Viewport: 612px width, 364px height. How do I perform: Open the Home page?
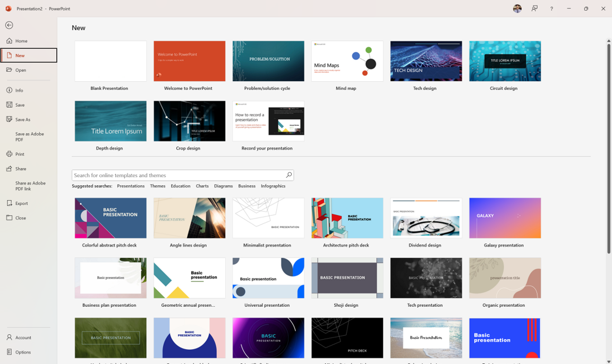click(x=21, y=41)
